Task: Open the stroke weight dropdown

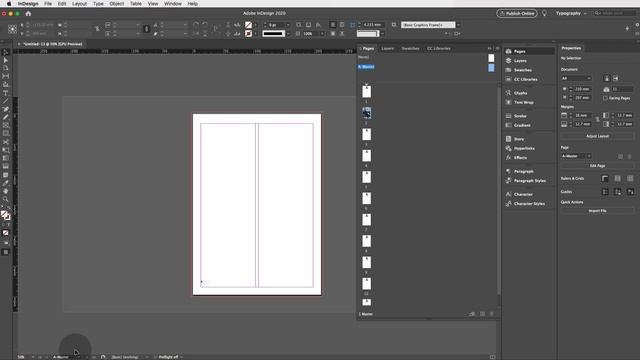Action: coord(288,25)
